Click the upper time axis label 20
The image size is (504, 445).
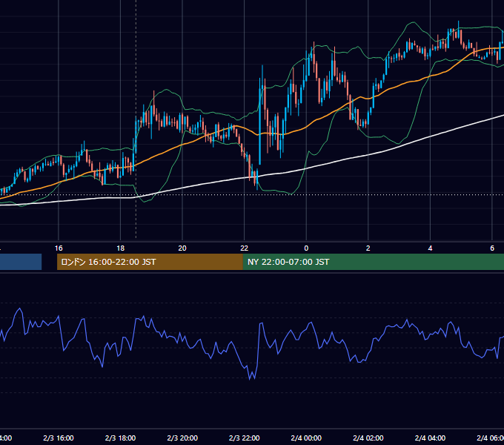pos(182,248)
